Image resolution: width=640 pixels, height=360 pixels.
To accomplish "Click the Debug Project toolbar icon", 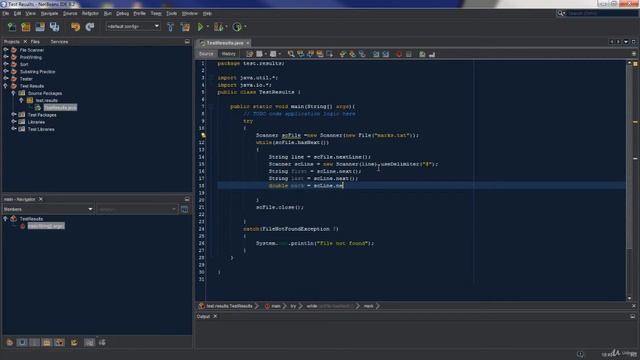I will click(218, 27).
